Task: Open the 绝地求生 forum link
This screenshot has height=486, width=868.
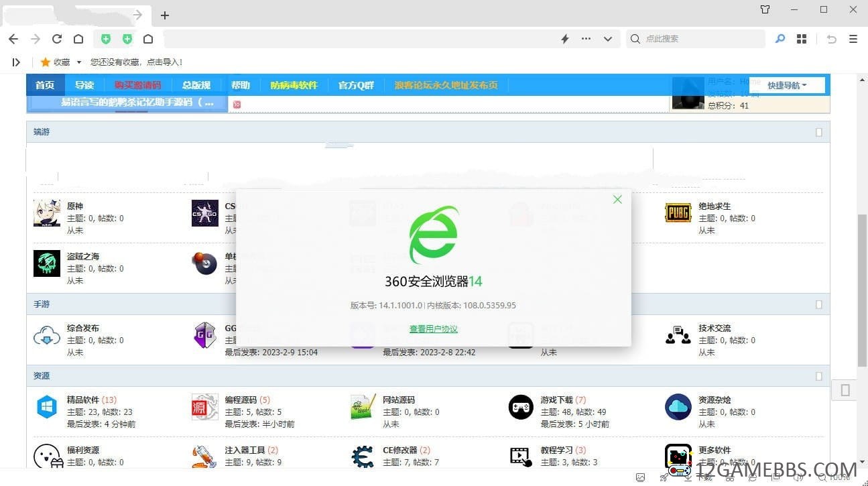Action: 715,206
